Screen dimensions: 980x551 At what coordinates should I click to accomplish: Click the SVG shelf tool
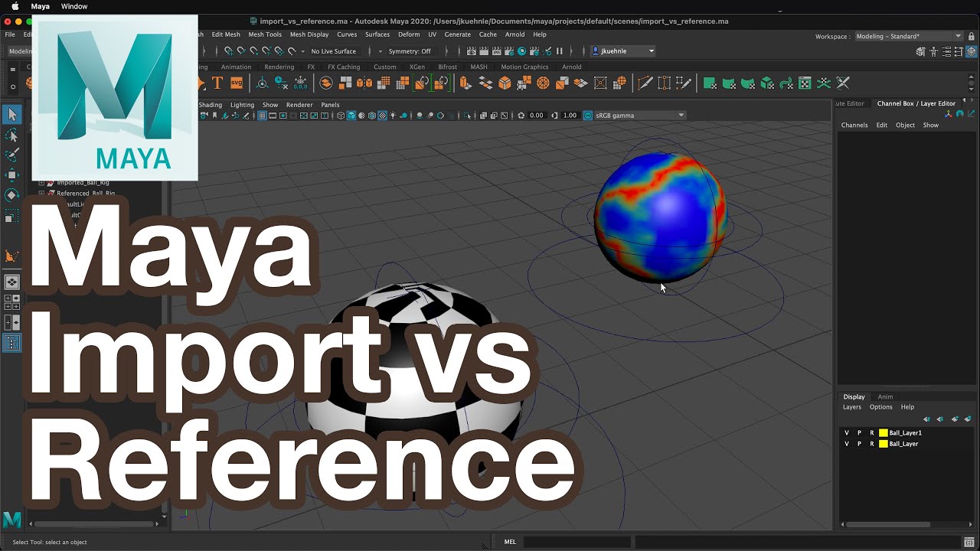tap(237, 83)
